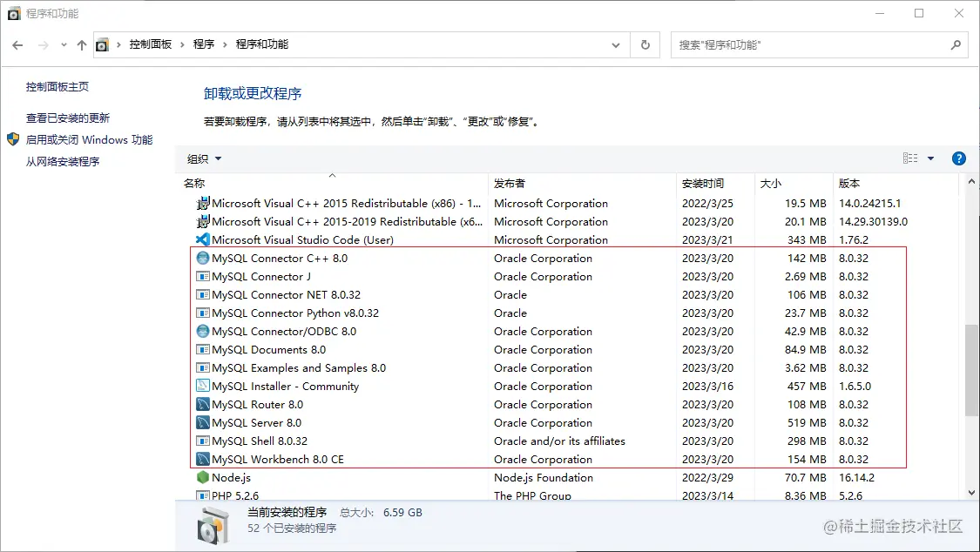This screenshot has height=552, width=980.
Task: Click the scrollbar up arrow
Action: 971,182
